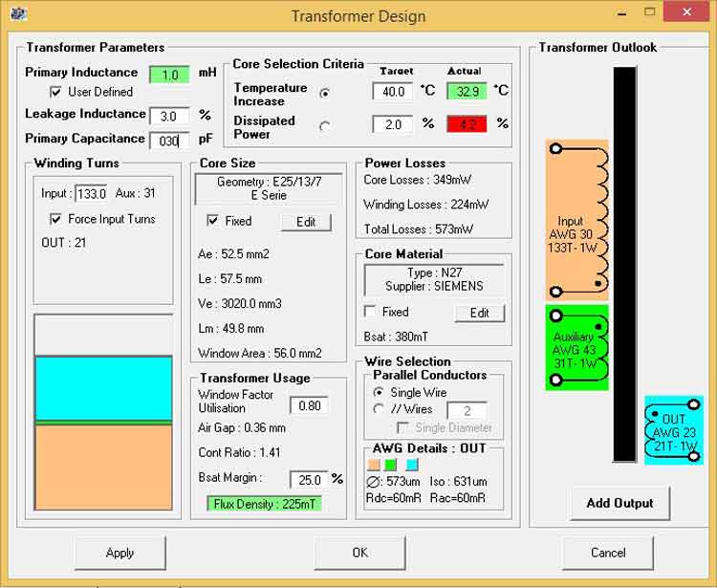
Task: Click the Bsat Margin input field
Action: [310, 479]
